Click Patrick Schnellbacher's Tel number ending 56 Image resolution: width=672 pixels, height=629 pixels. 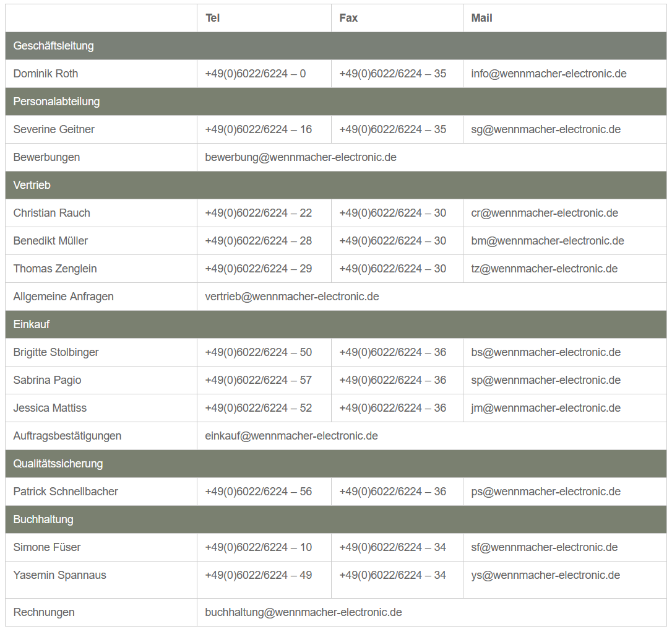259,492
